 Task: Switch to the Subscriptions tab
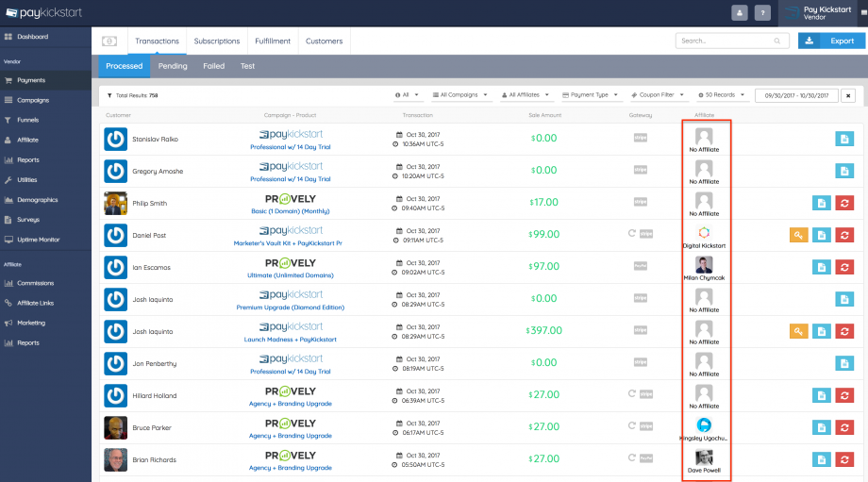(x=216, y=42)
